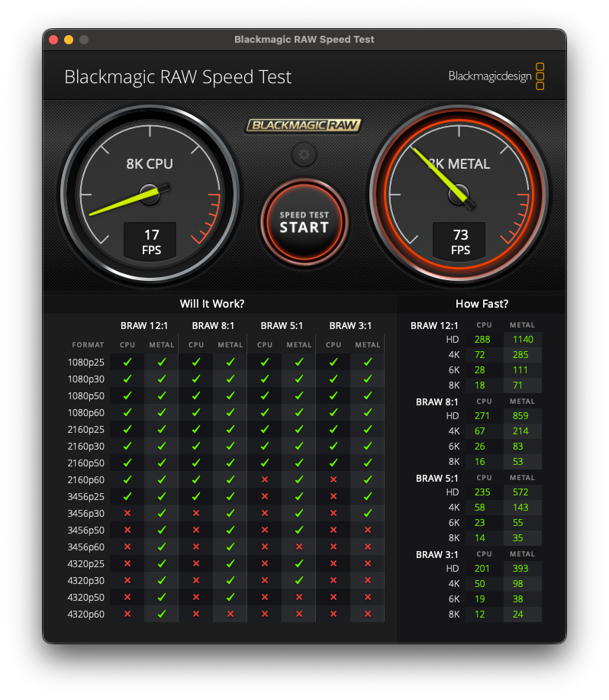Click 4320p50 BRAW 8:1 METAL checkmark
The width and height of the screenshot is (609, 700).
coord(230,597)
